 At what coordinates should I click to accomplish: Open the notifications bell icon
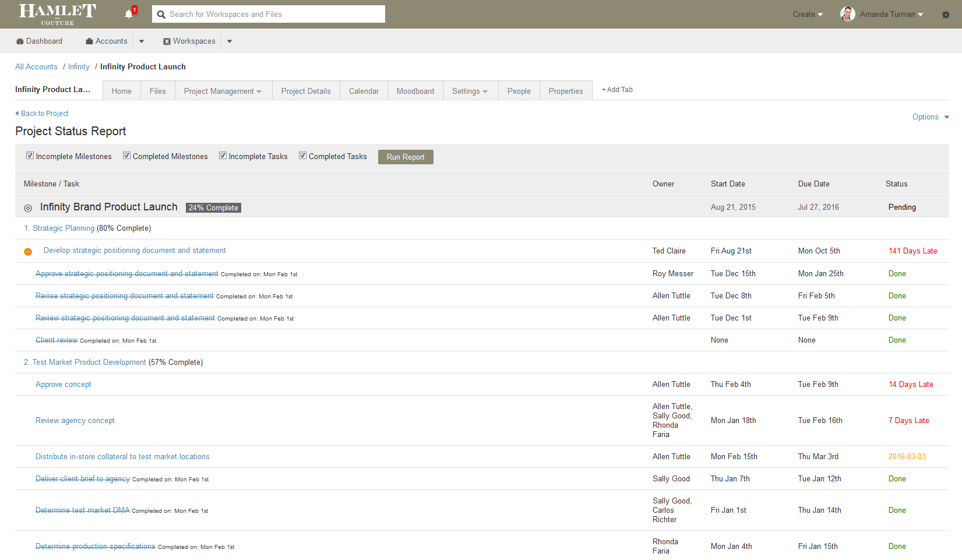click(x=129, y=14)
